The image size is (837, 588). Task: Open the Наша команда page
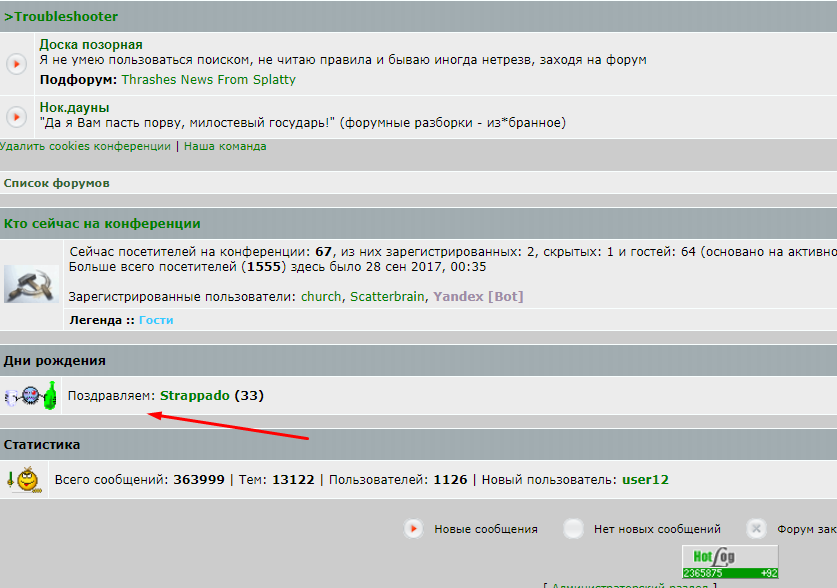tap(225, 146)
